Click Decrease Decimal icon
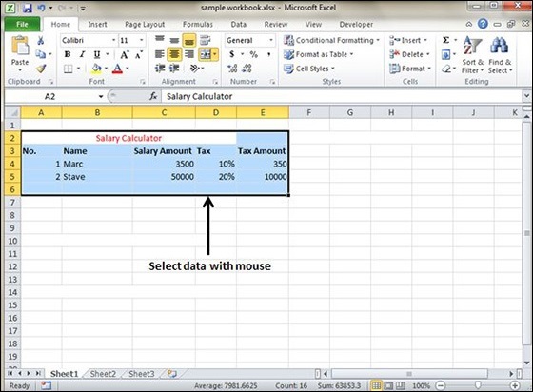Viewport: 533px width, 392px height. (247, 69)
